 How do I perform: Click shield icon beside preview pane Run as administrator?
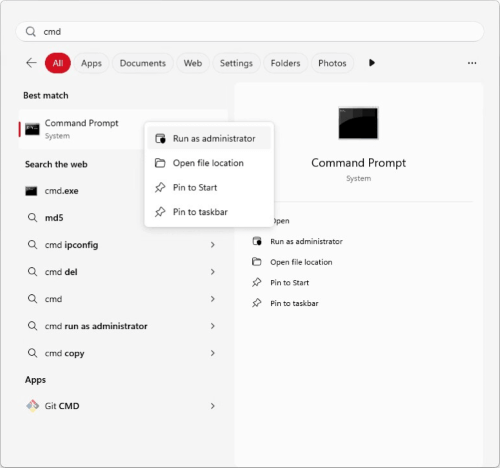click(x=257, y=241)
